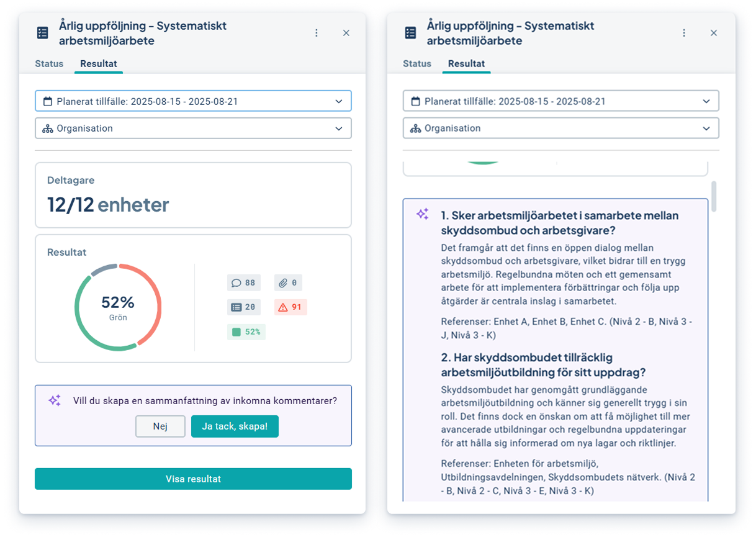Click the sparkle icon in the create-summary prompt
The image size is (756, 537).
coord(55,400)
